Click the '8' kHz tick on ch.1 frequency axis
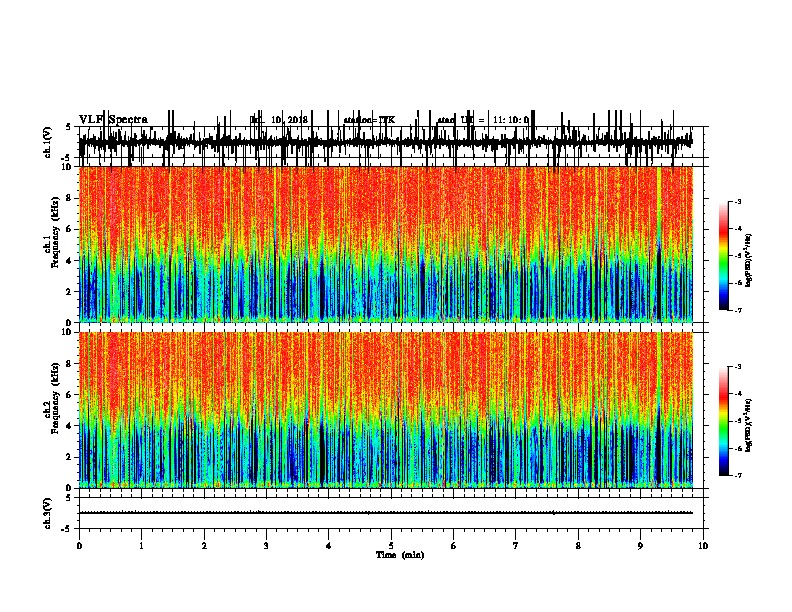The width and height of the screenshot is (792, 612). coord(70,198)
